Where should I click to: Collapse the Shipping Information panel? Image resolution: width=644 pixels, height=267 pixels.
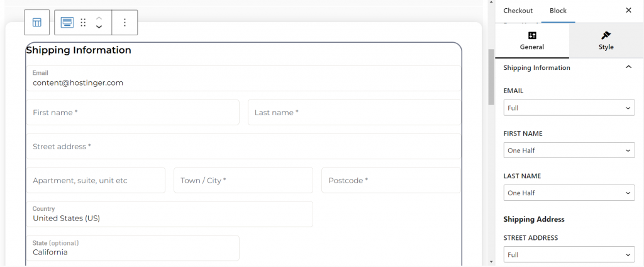pyautogui.click(x=628, y=67)
